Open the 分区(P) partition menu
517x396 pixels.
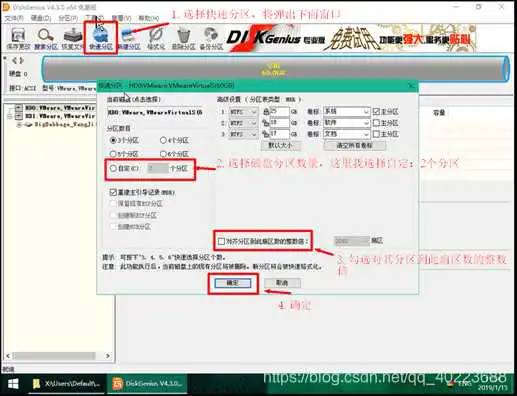coord(68,18)
